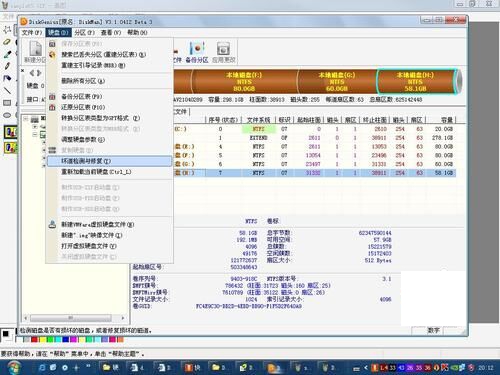Select local disk F: 80.0GB in disk map
Screen dimensions: 500x375
click(x=244, y=82)
